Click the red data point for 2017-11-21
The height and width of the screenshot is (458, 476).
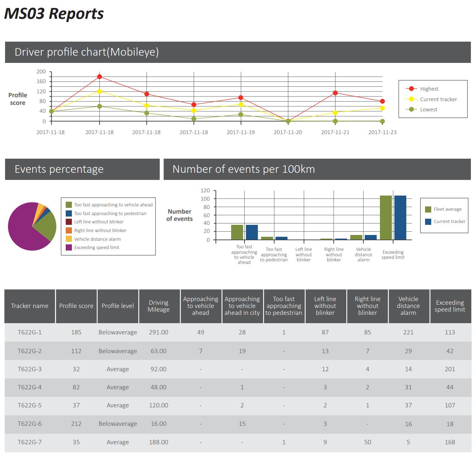point(335,93)
